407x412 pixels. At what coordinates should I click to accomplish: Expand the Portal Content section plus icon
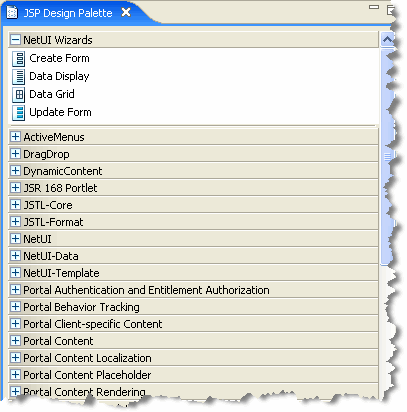tap(15, 341)
